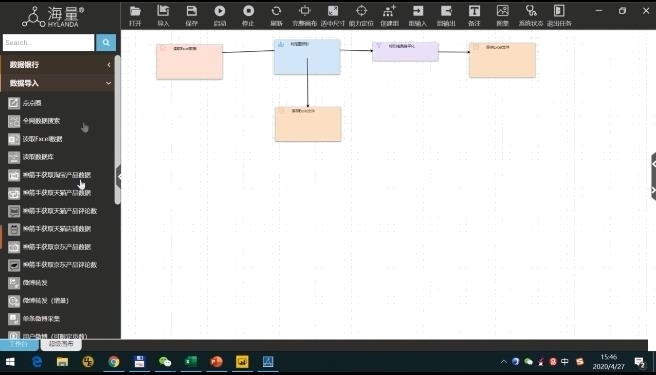Collapse the left sidebar with the arrow handle
This screenshot has width=656, height=375.
pyautogui.click(x=119, y=177)
